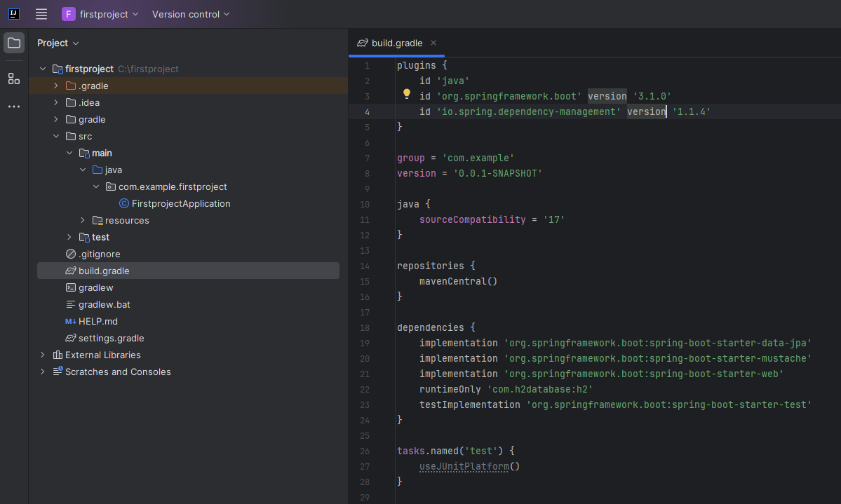Click 'sourceCompatibility' on line 11
The image size is (841, 504).
click(x=473, y=220)
